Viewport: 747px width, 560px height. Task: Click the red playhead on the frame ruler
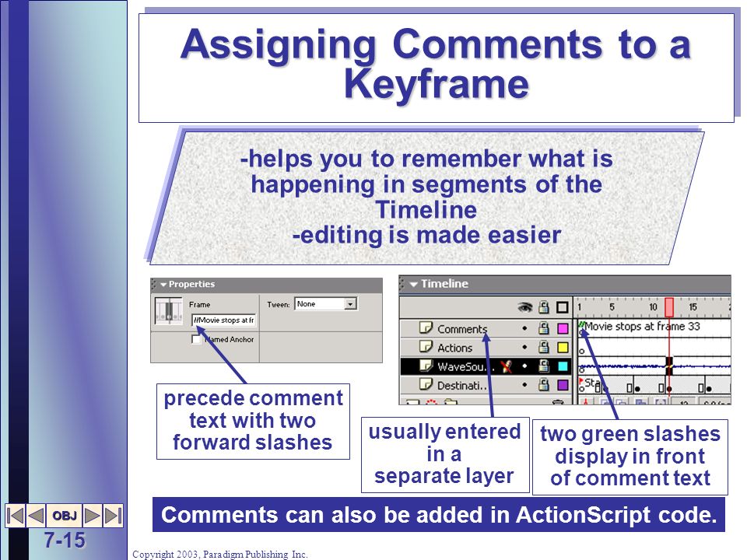669,308
